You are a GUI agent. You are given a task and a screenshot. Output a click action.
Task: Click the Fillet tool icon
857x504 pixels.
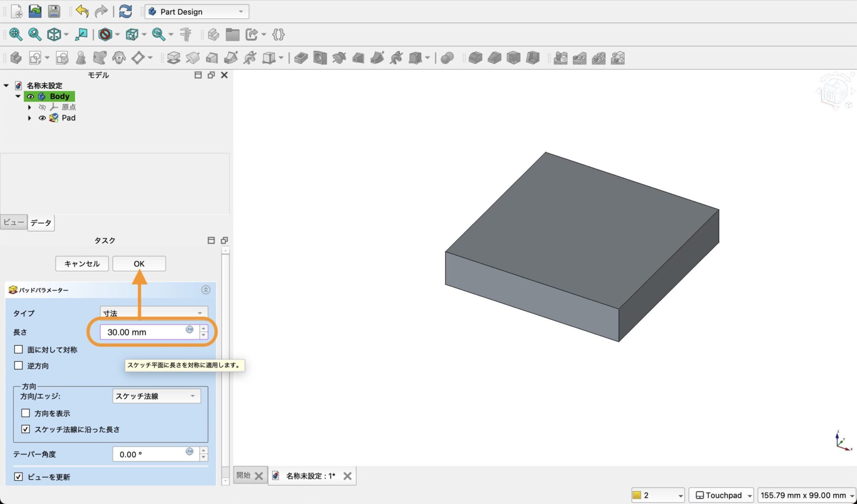coord(475,58)
